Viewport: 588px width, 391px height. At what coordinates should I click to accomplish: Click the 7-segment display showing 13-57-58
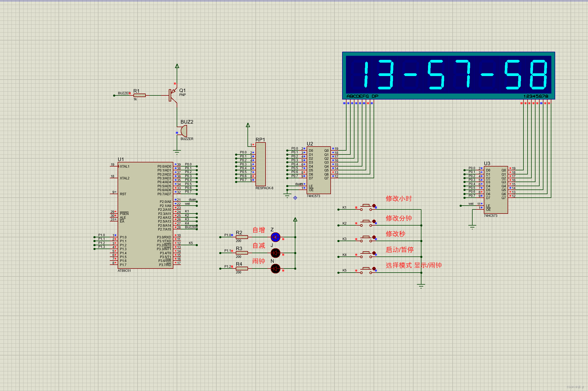449,75
